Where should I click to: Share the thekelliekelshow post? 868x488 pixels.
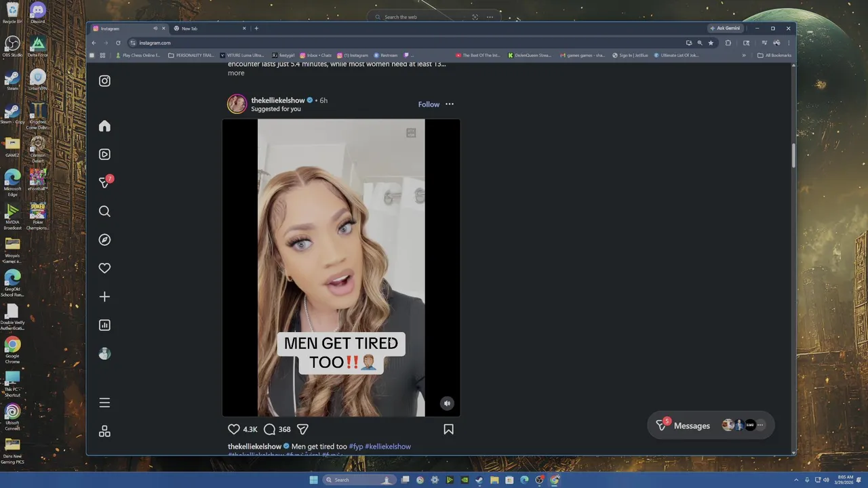(303, 429)
